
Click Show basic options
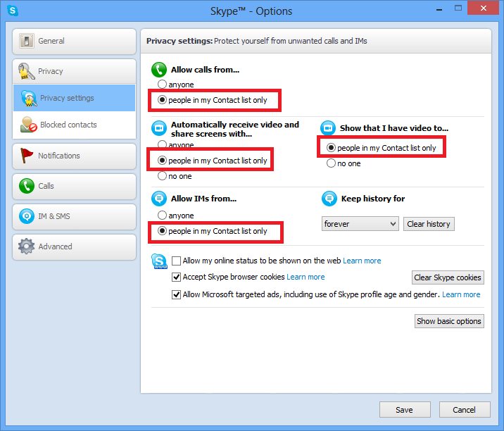point(449,321)
